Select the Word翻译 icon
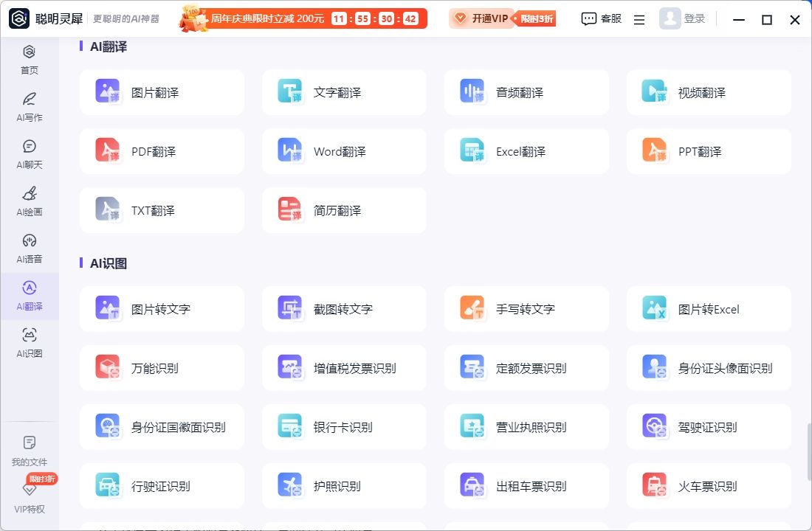 [290, 150]
